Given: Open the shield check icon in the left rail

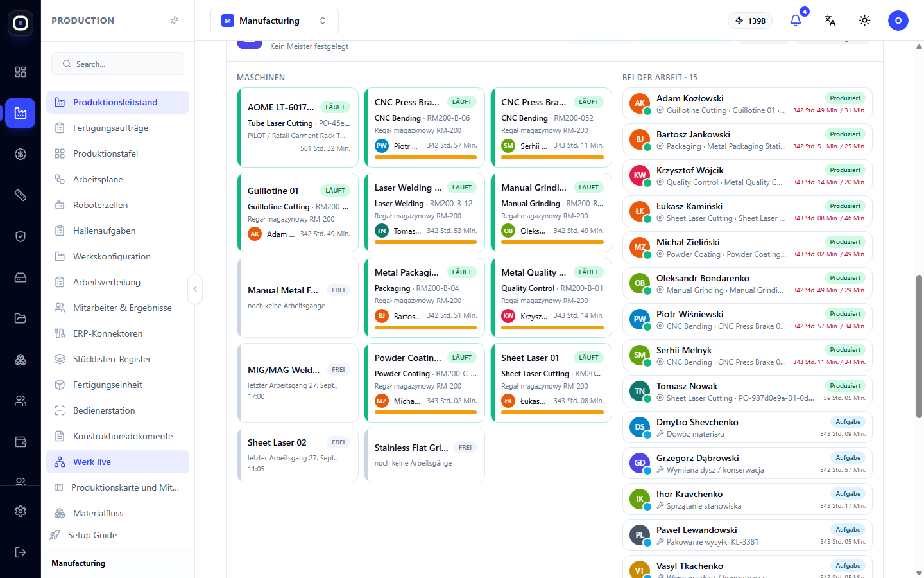Looking at the screenshot, I should [x=21, y=236].
